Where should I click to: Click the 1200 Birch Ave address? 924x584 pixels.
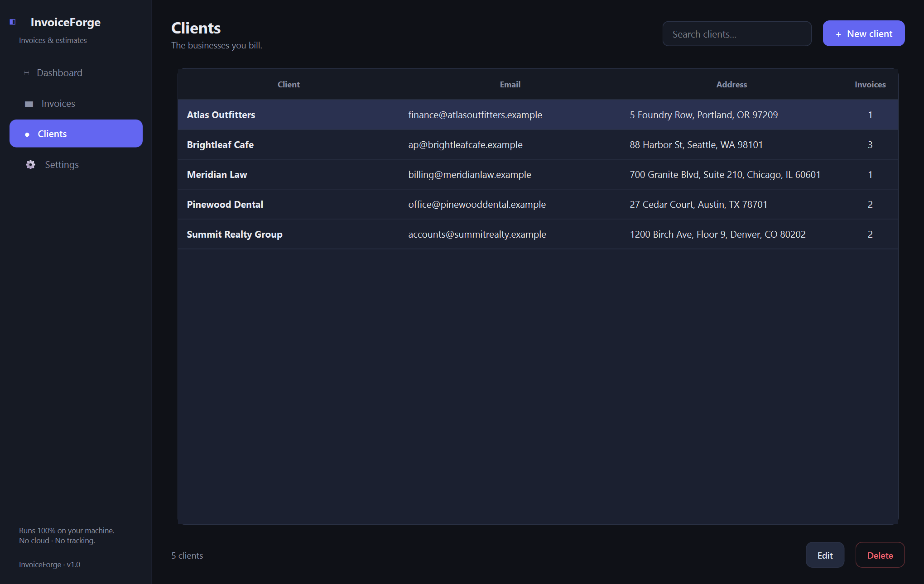point(717,235)
